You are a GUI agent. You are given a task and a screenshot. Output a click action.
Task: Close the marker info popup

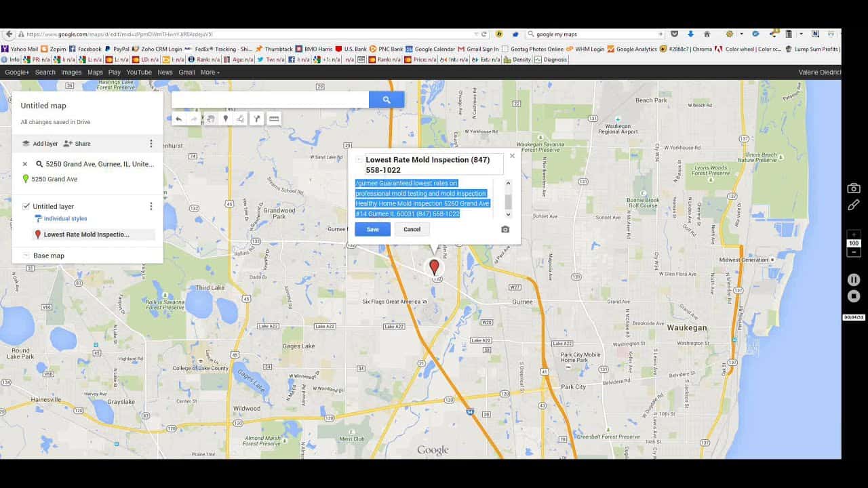coord(512,156)
